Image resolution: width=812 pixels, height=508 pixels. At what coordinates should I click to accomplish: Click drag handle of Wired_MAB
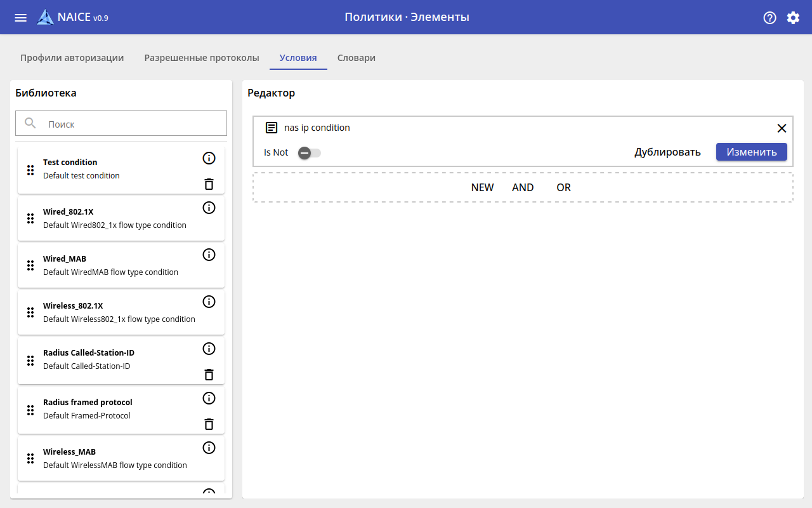pos(30,265)
